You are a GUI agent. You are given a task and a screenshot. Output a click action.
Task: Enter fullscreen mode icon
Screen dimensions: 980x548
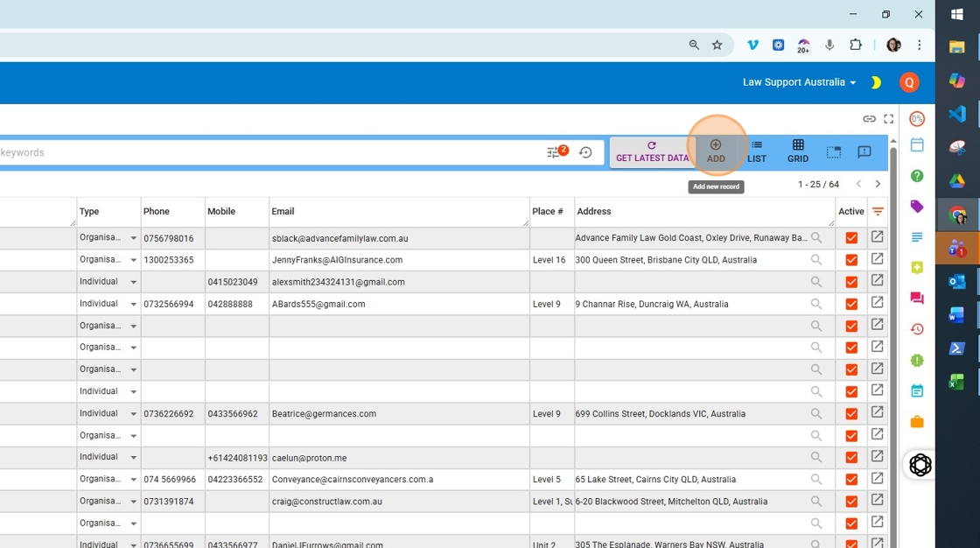889,119
